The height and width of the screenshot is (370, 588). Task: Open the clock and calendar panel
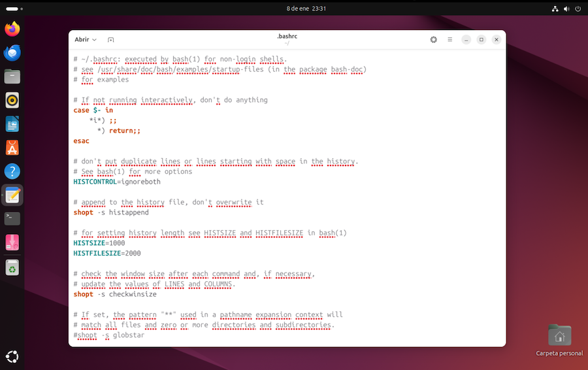tap(306, 8)
